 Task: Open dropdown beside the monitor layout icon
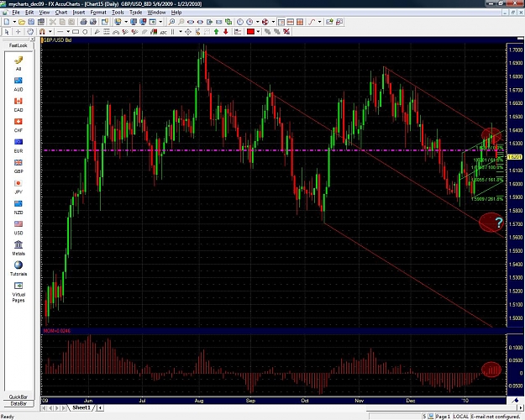pyautogui.click(x=126, y=22)
